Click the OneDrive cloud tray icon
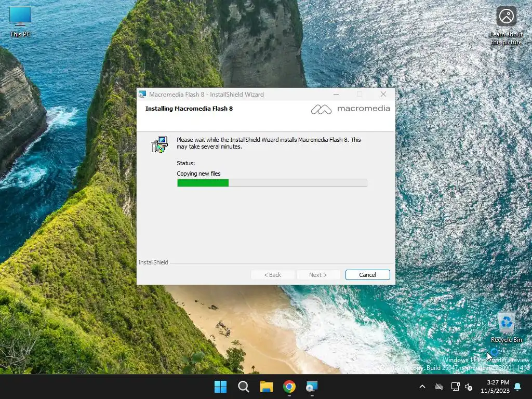Image resolution: width=532 pixels, height=399 pixels. 439,387
